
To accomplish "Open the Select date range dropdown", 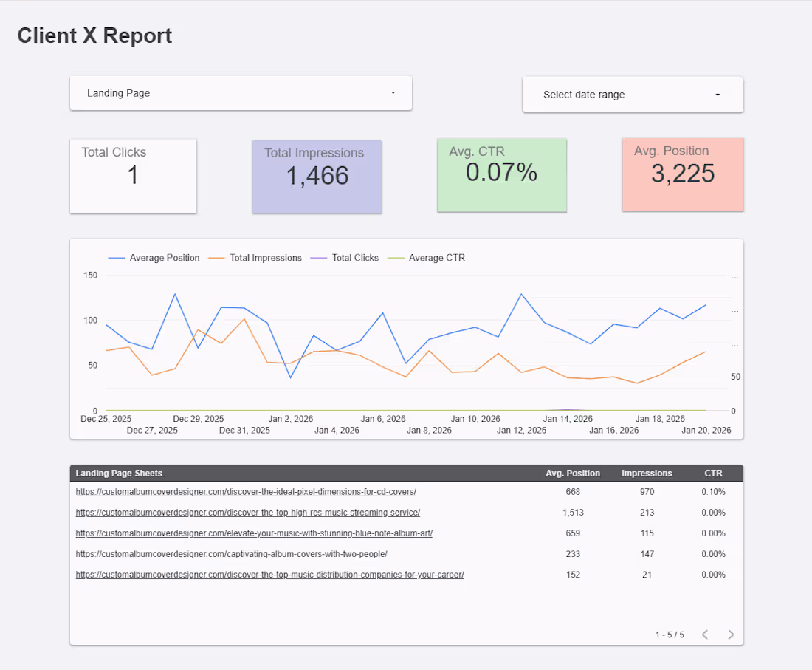I will tap(633, 94).
